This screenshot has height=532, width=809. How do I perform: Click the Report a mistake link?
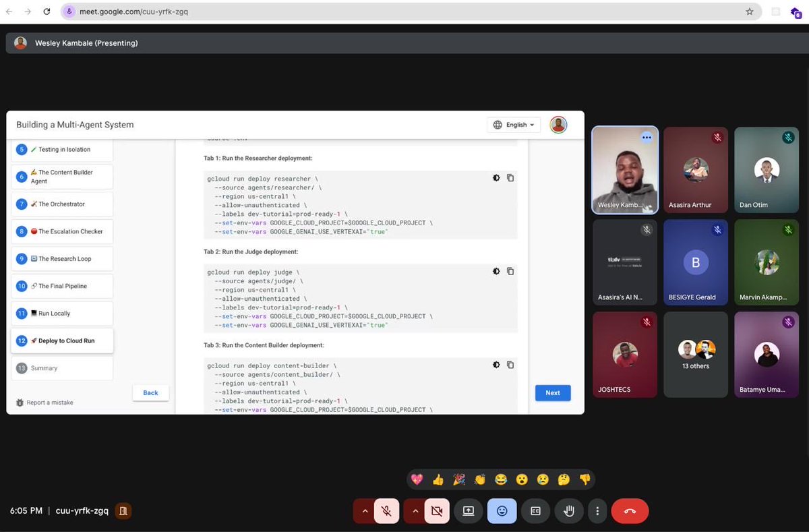pos(44,403)
